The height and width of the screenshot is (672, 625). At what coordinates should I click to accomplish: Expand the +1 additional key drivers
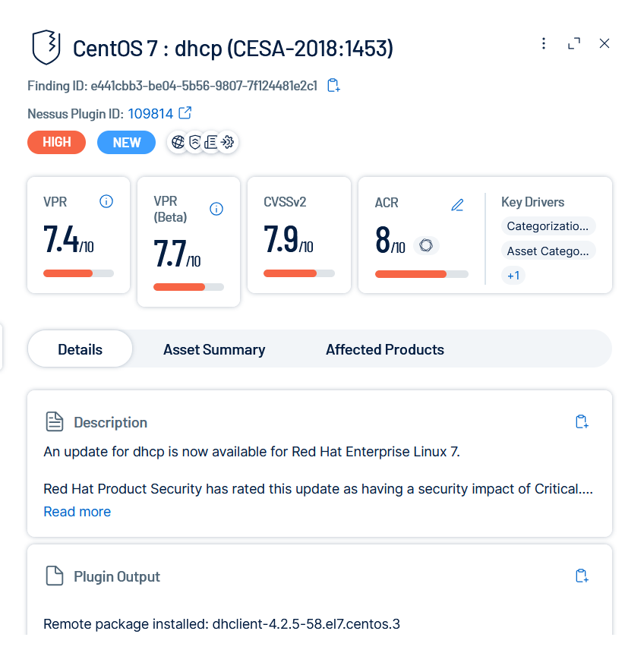pyautogui.click(x=513, y=276)
